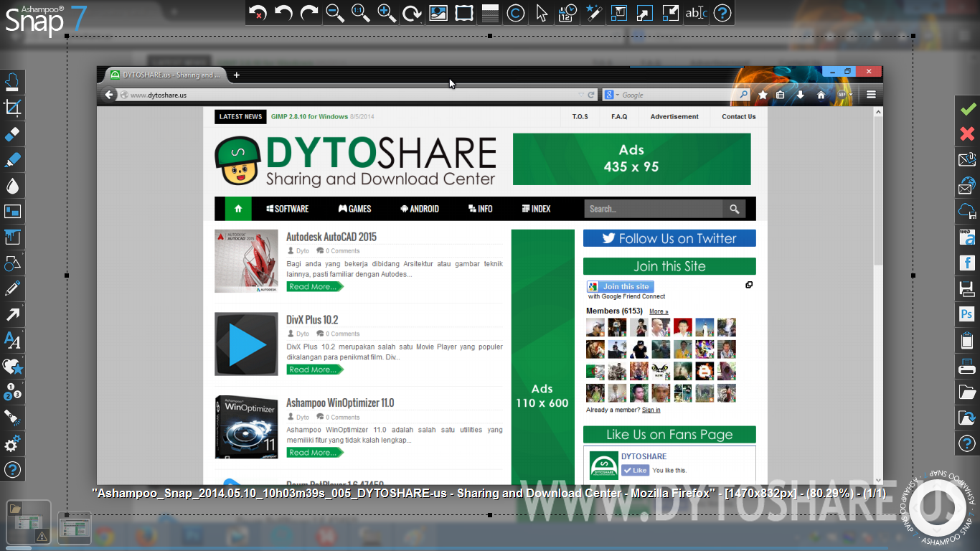This screenshot has height=551, width=980.
Task: Open a file with the folder icon
Action: pos(968,392)
